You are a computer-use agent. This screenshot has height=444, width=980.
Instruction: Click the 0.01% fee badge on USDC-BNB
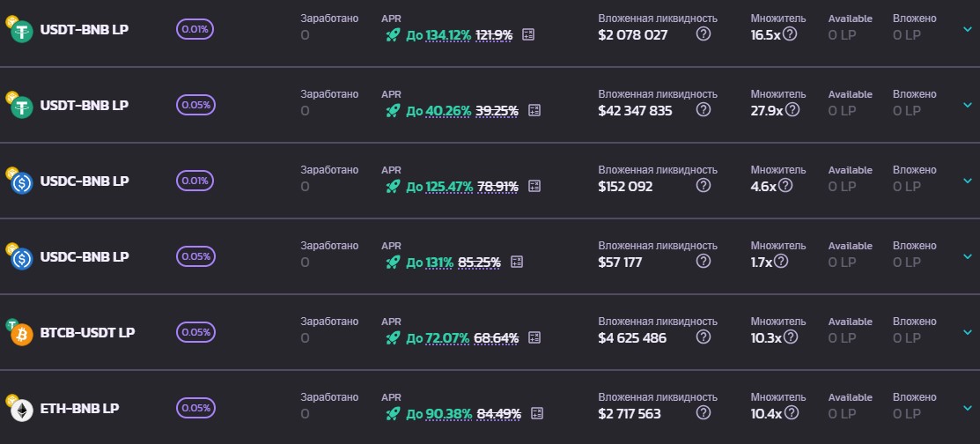click(195, 181)
